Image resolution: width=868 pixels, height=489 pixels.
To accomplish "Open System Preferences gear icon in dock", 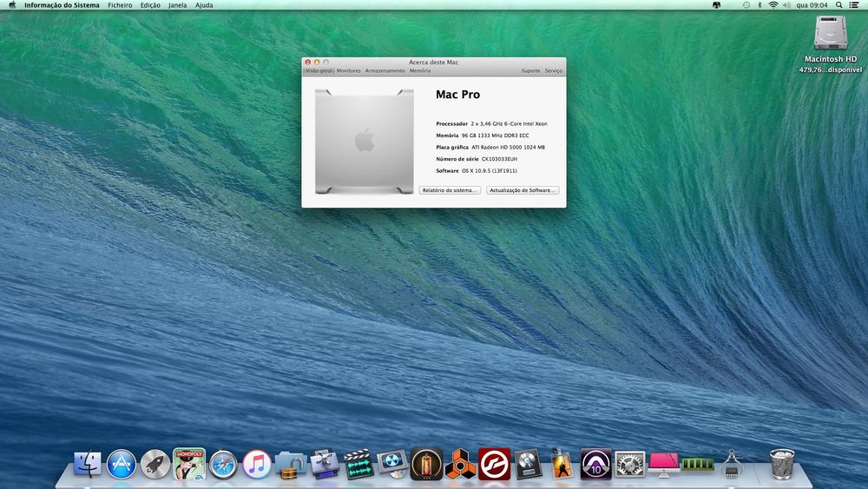I will pos(630,464).
